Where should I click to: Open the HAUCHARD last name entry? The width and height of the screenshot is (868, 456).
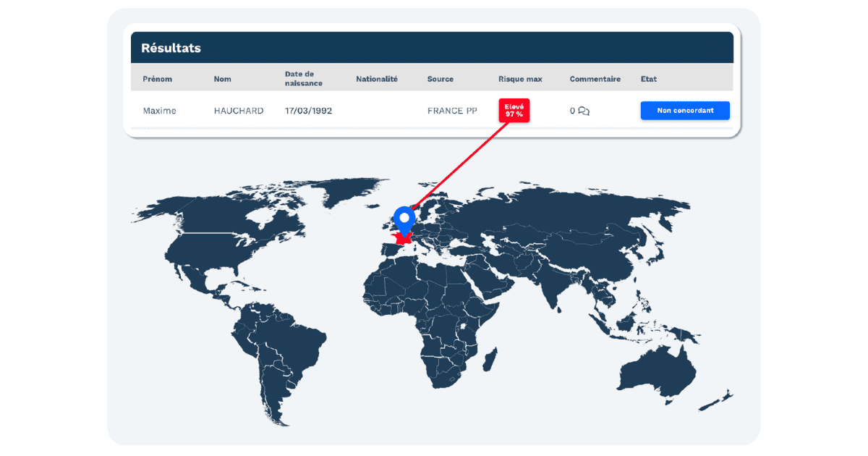click(x=239, y=111)
